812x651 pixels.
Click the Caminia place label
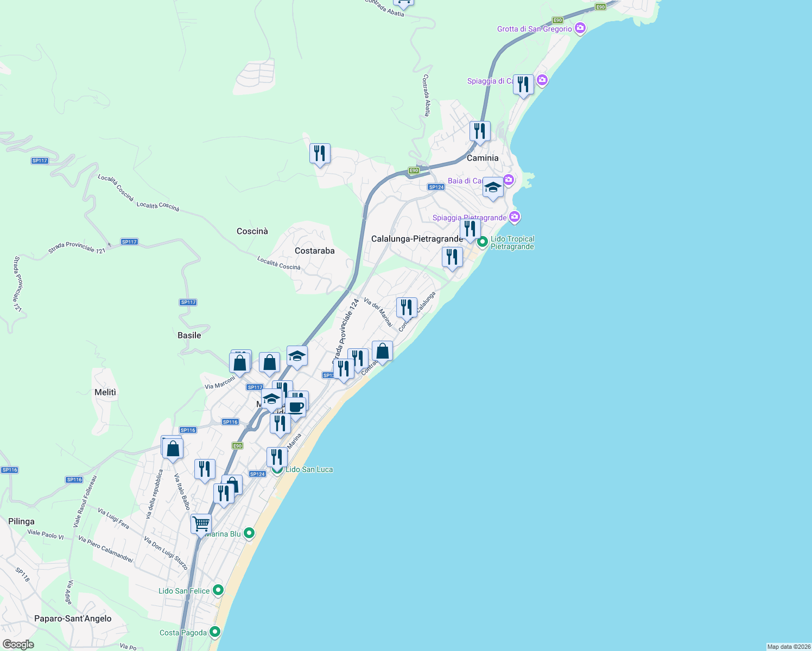(483, 158)
